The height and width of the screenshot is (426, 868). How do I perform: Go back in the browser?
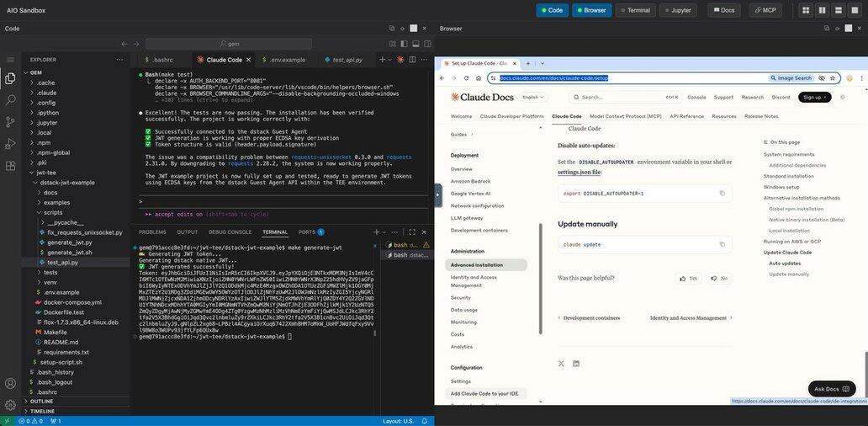click(442, 78)
